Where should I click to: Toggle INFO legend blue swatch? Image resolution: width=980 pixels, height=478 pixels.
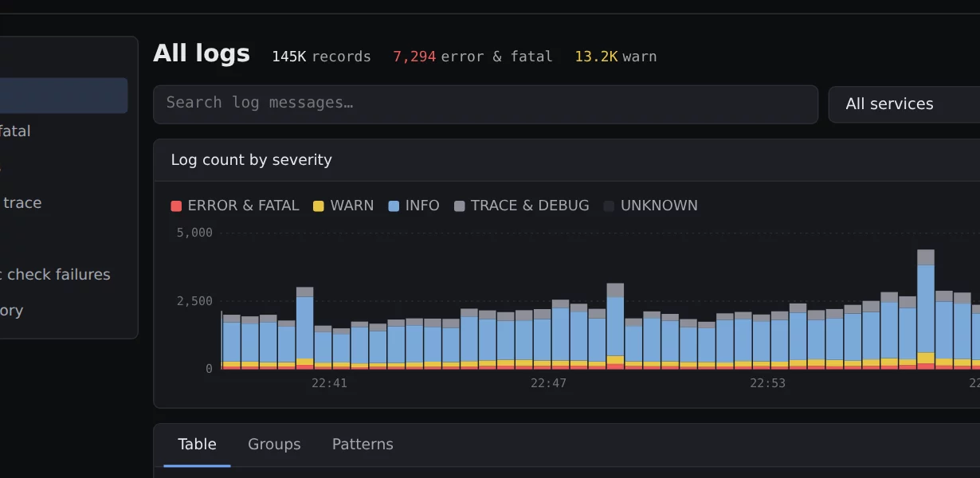click(x=394, y=206)
